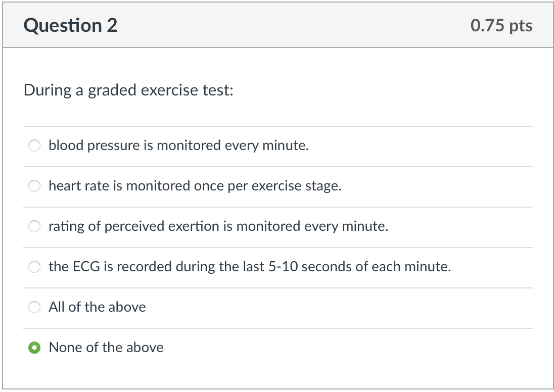Click the "0.75 pts" points label
This screenshot has width=554, height=392.
click(x=501, y=25)
